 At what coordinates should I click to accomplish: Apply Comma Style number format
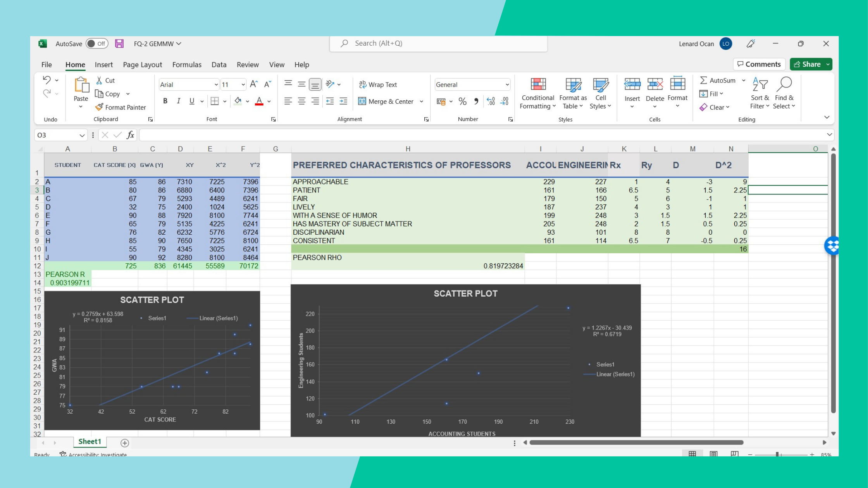[476, 101]
